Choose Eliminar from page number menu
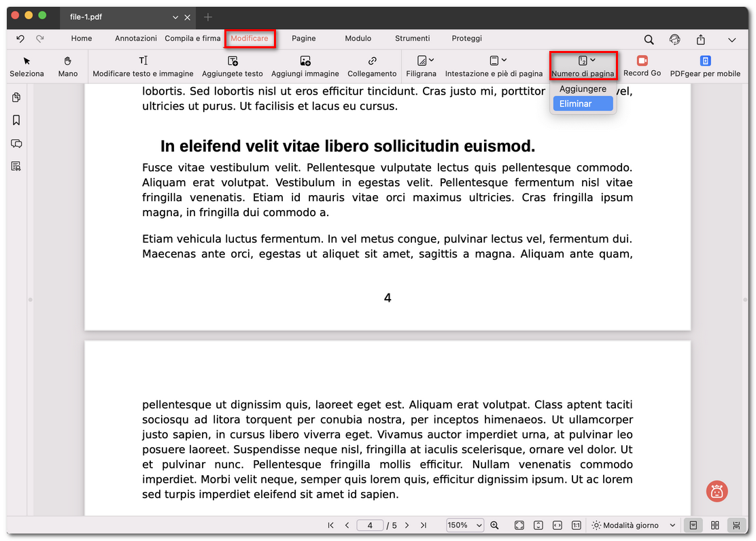 point(583,103)
